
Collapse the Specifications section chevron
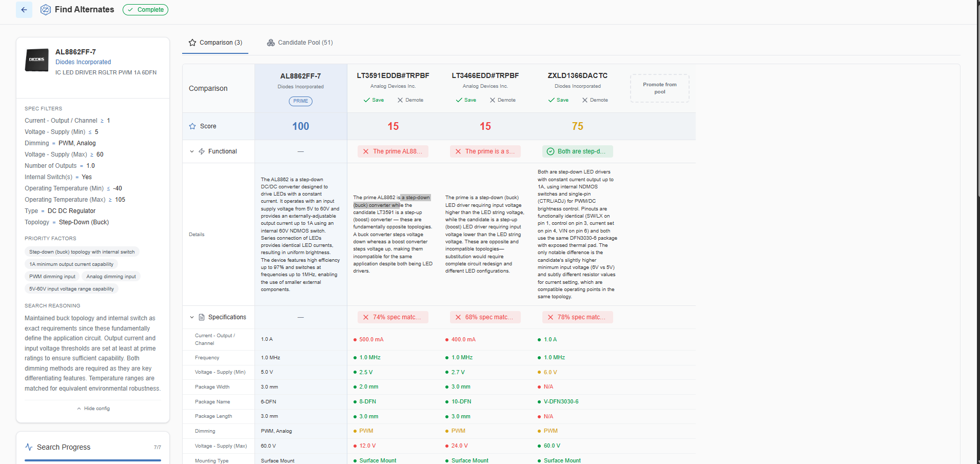click(192, 317)
